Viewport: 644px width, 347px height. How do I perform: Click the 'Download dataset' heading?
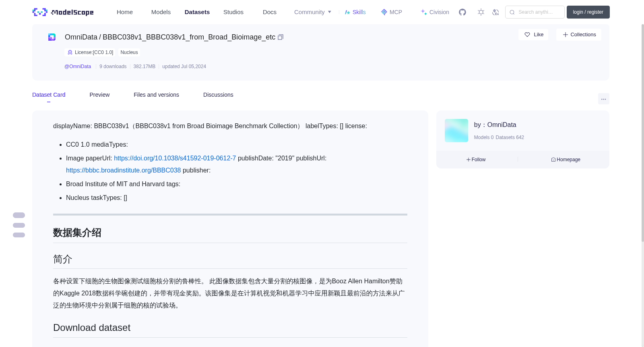[x=92, y=328]
